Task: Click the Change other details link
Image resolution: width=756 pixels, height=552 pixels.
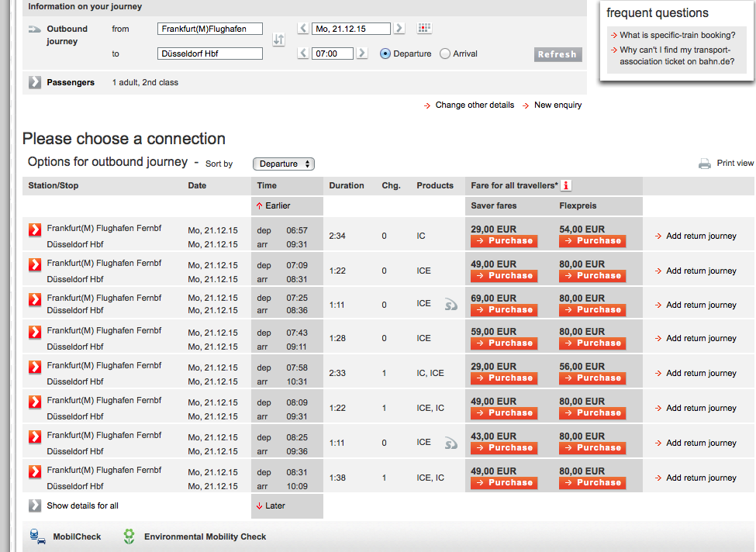Action: (x=469, y=105)
